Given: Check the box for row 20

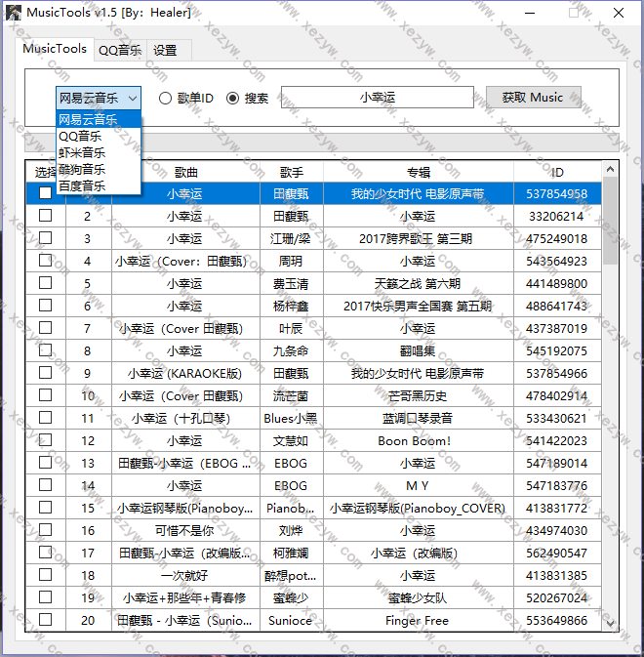Looking at the screenshot, I should pos(45,620).
